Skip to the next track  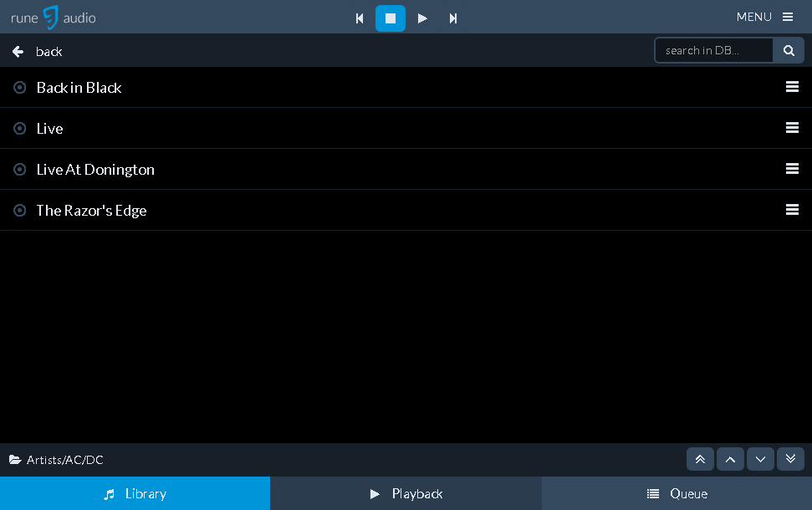click(453, 18)
